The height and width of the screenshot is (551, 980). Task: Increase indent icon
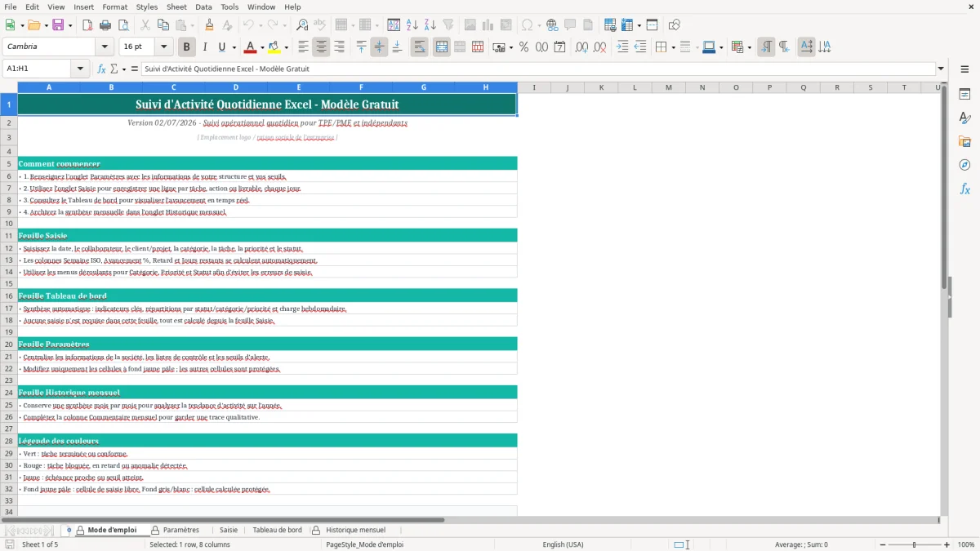click(x=622, y=47)
